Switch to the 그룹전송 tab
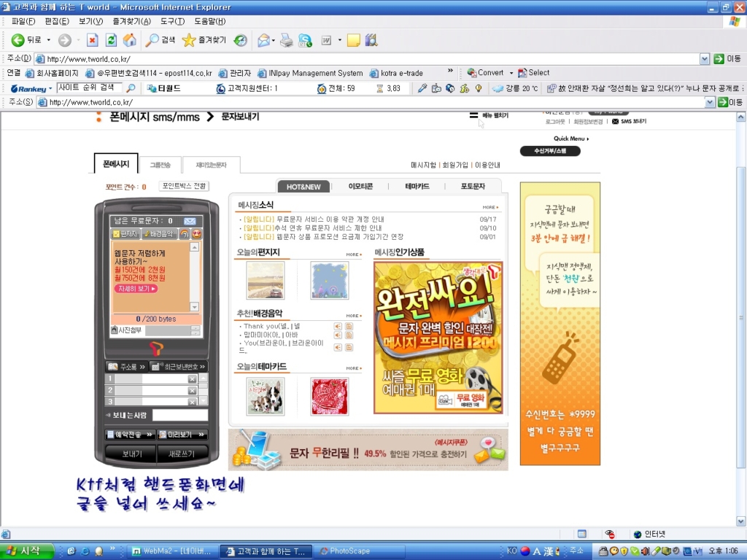Screen dimensions: 747x560 tap(160, 165)
